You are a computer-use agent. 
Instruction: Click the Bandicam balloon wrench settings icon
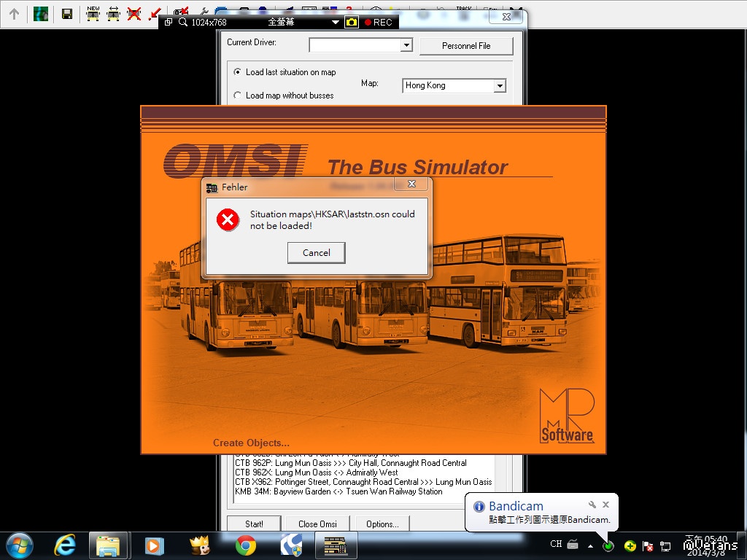[x=592, y=505]
